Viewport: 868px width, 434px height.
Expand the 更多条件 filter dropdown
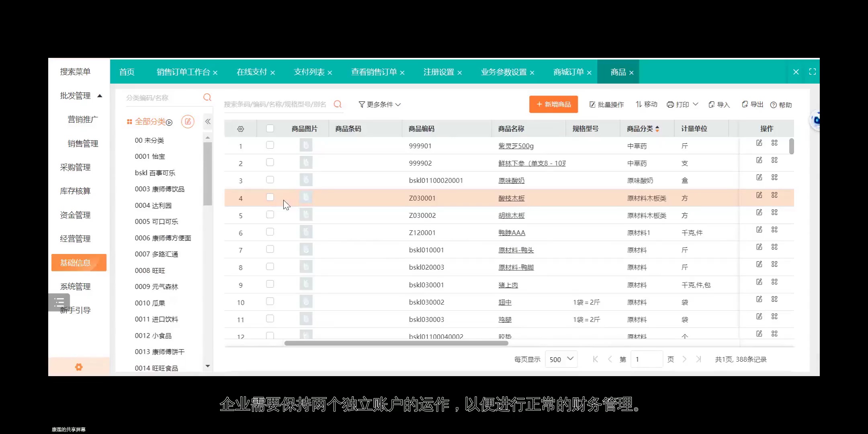click(x=378, y=104)
